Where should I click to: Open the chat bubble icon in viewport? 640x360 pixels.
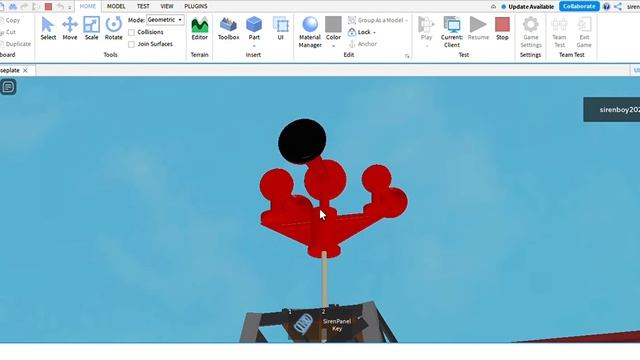pyautogui.click(x=8, y=87)
